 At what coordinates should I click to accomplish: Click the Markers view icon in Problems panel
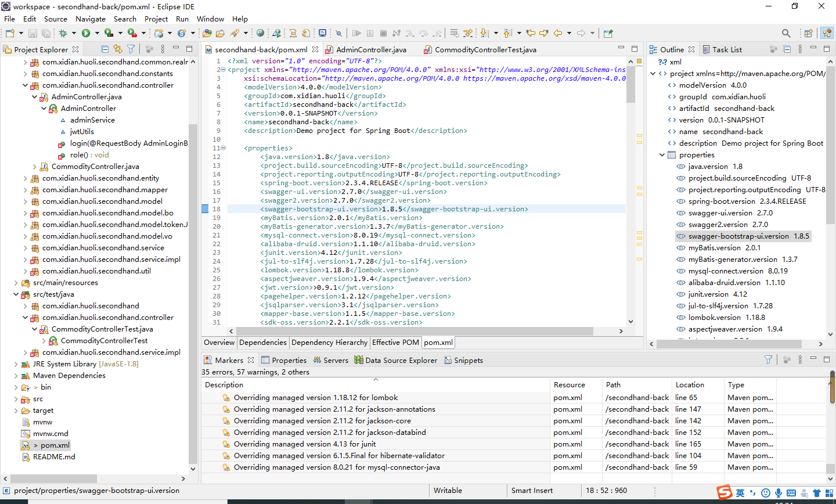[208, 360]
